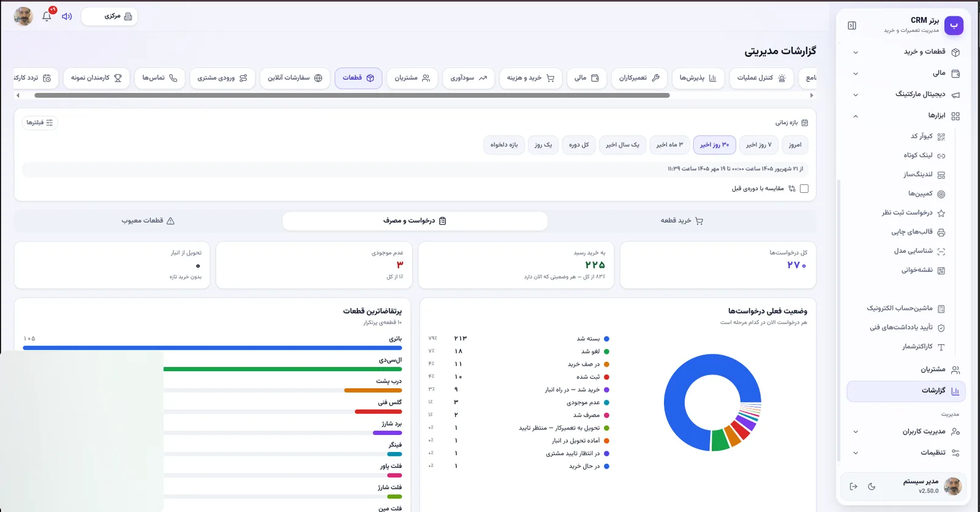Viewport: 980px width, 512px height.
Task: Select گزارشات in sidebar
Action: point(906,391)
